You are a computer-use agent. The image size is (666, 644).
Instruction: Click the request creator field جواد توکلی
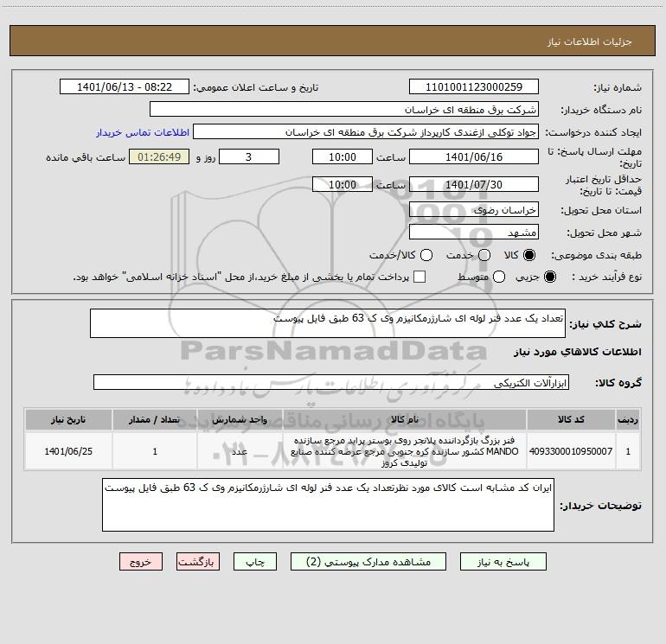[366, 131]
